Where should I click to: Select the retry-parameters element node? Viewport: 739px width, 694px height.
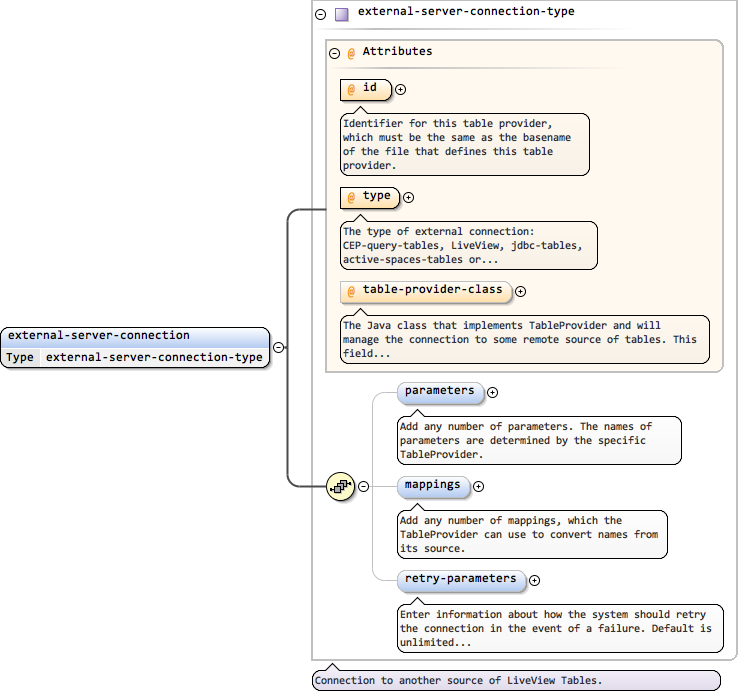coord(460,579)
